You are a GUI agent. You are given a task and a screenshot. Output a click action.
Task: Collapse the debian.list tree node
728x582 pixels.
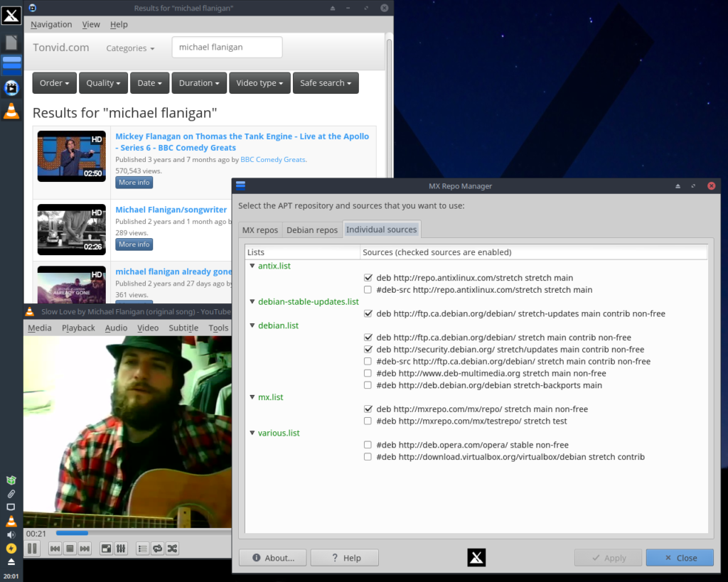coord(252,325)
